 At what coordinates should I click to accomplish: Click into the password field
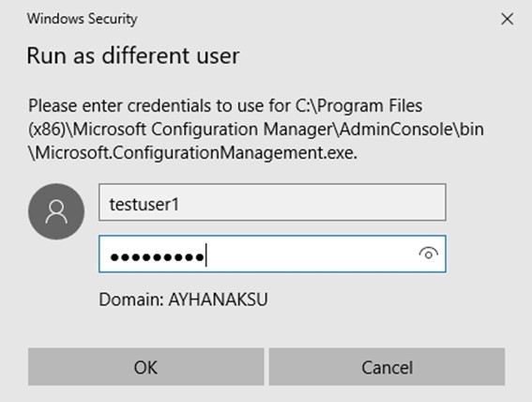[x=272, y=254]
